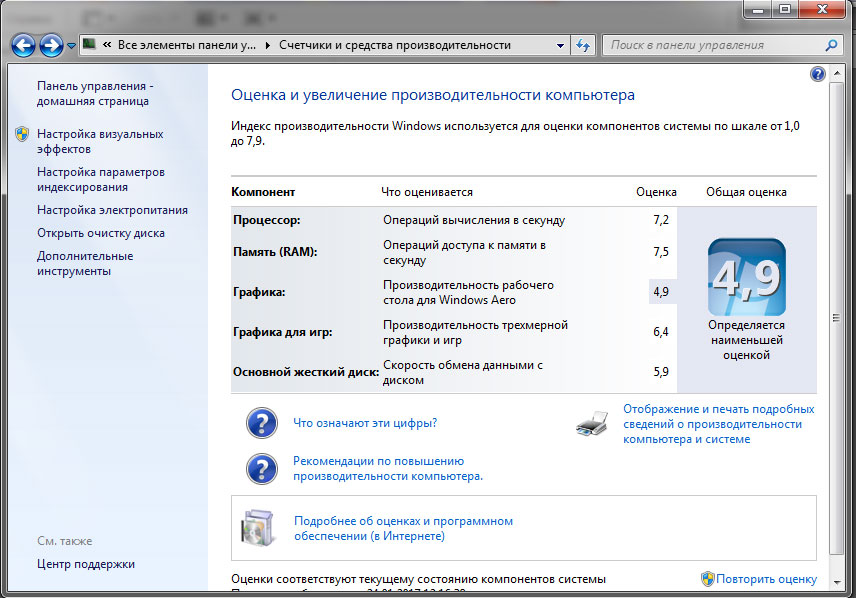The height and width of the screenshot is (598, 856).
Task: Click the refresh icon beside the address bar
Action: pyautogui.click(x=585, y=45)
